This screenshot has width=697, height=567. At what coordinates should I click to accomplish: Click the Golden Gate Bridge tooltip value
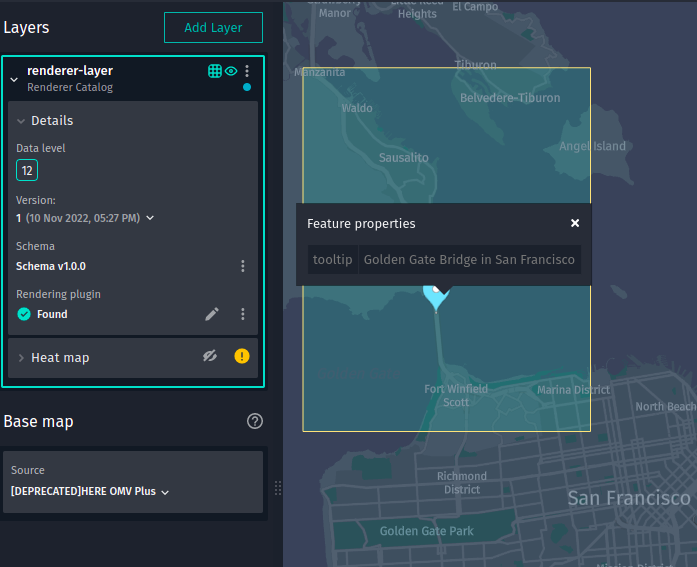[x=469, y=260]
